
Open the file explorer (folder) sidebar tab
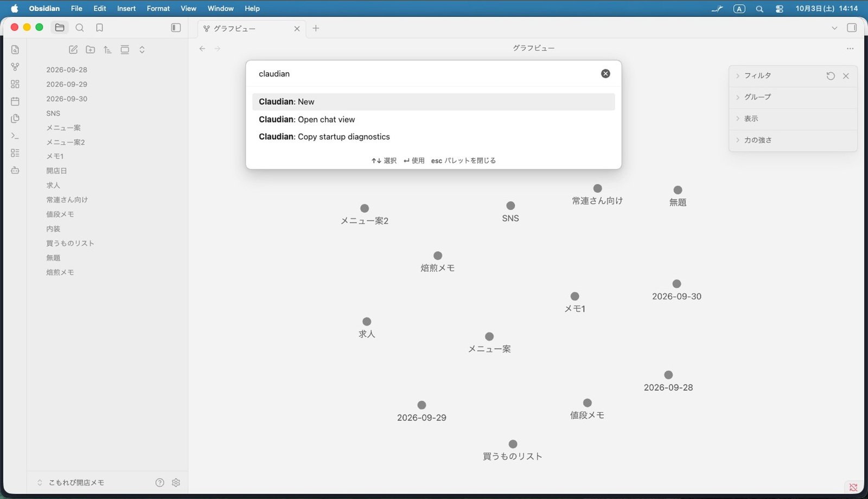pyautogui.click(x=60, y=28)
